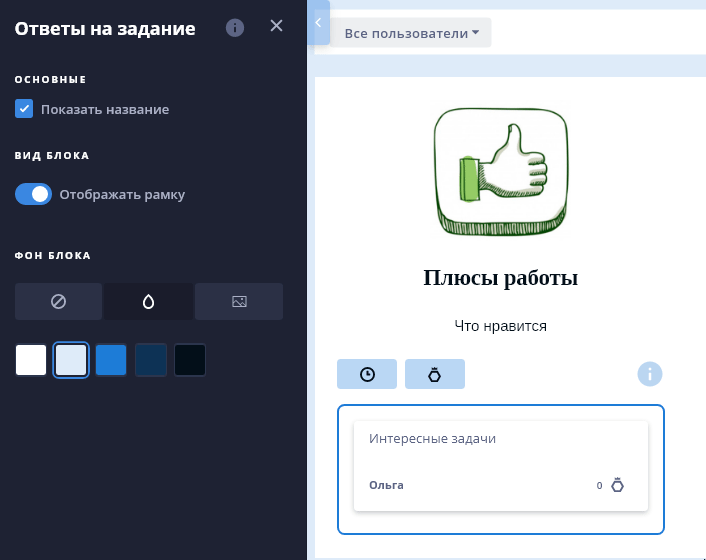706x560 pixels.
Task: Pick the light blue background swatch
Action: tap(71, 360)
